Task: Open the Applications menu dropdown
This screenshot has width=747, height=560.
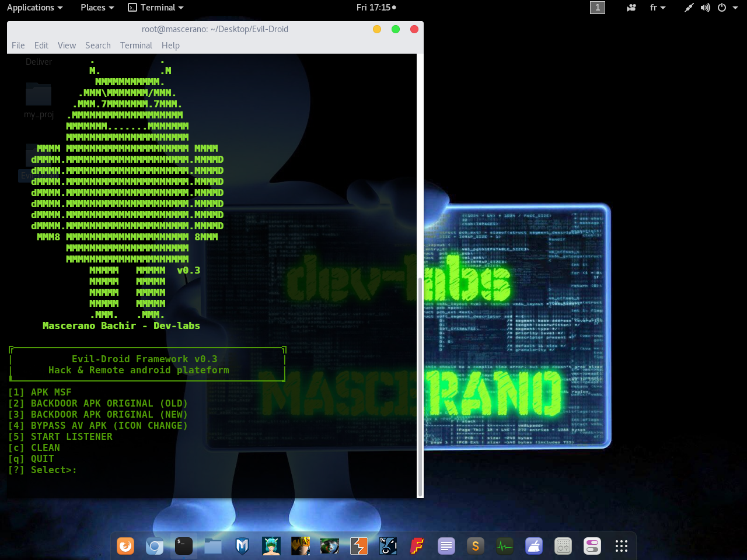Action: [x=30, y=8]
